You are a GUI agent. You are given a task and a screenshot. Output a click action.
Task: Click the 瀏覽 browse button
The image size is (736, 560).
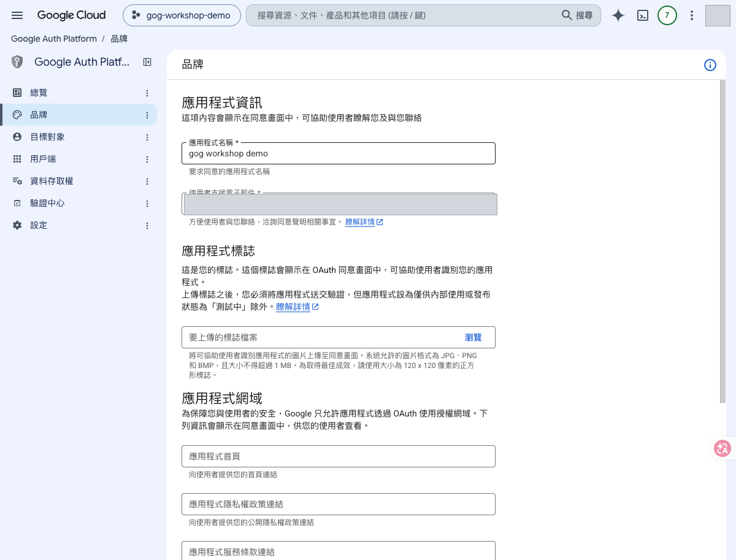click(473, 337)
